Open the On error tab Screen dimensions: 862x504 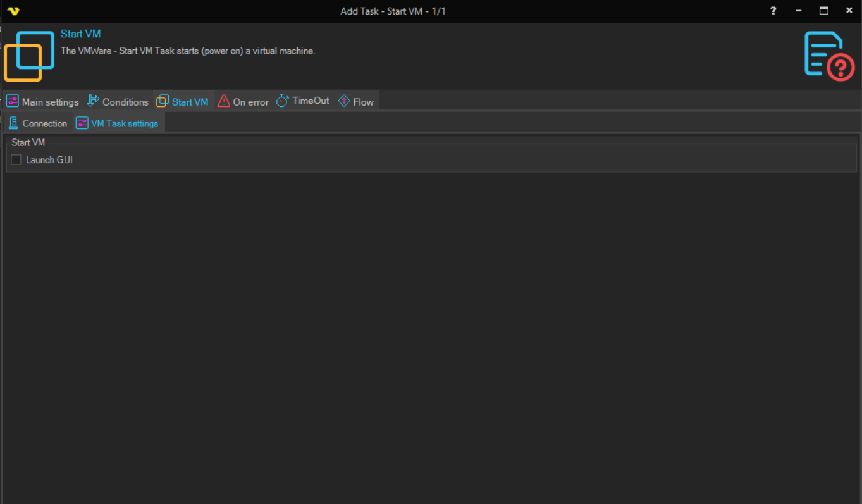250,102
